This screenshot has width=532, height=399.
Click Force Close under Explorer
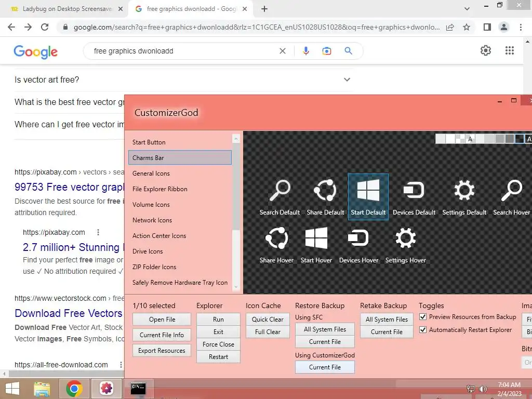(x=218, y=344)
